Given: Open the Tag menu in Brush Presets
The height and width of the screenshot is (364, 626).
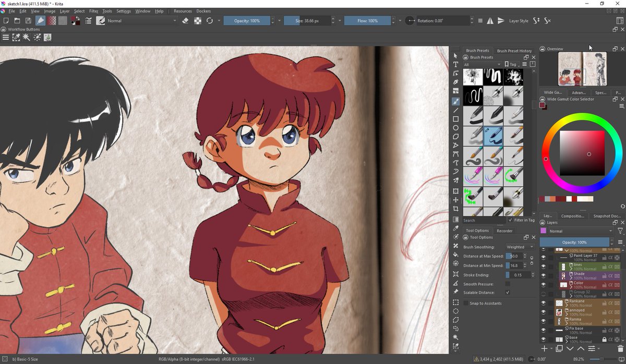Looking at the screenshot, I should pyautogui.click(x=513, y=65).
